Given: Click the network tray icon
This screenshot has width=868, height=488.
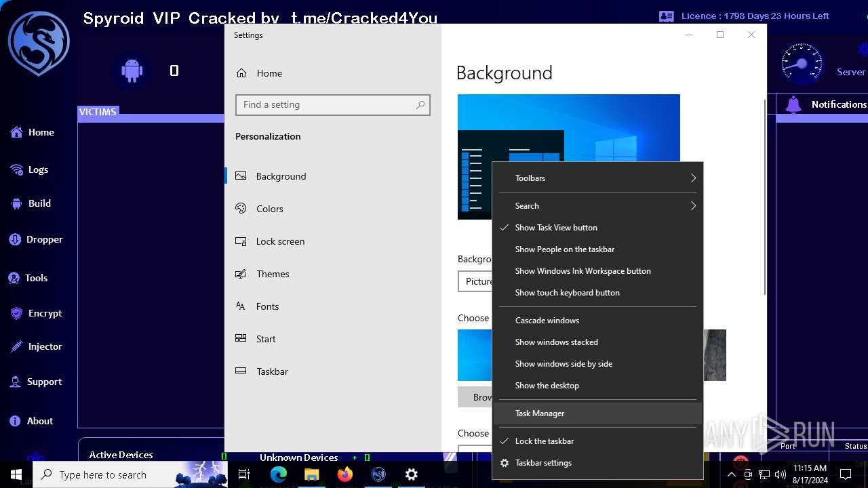Looking at the screenshot, I should 764,474.
